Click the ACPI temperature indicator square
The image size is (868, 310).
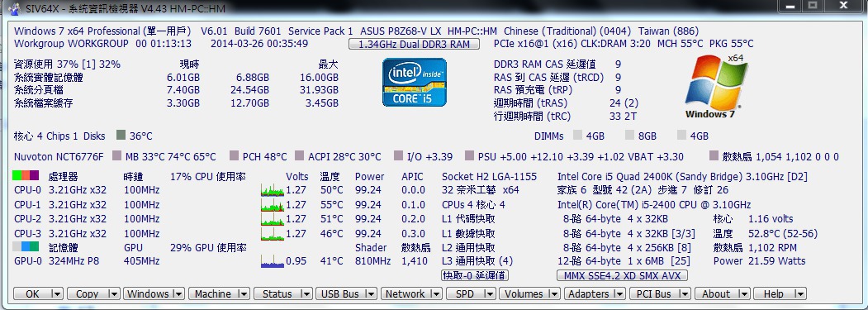[300, 156]
